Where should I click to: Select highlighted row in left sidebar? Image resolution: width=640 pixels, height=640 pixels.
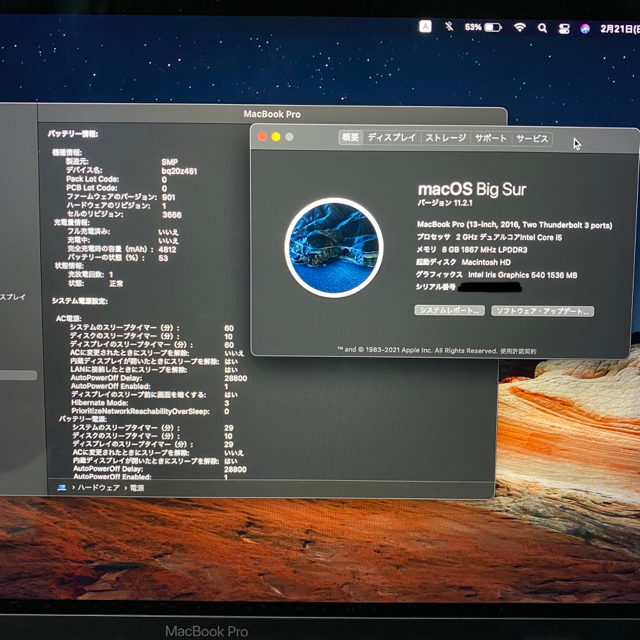point(18,375)
